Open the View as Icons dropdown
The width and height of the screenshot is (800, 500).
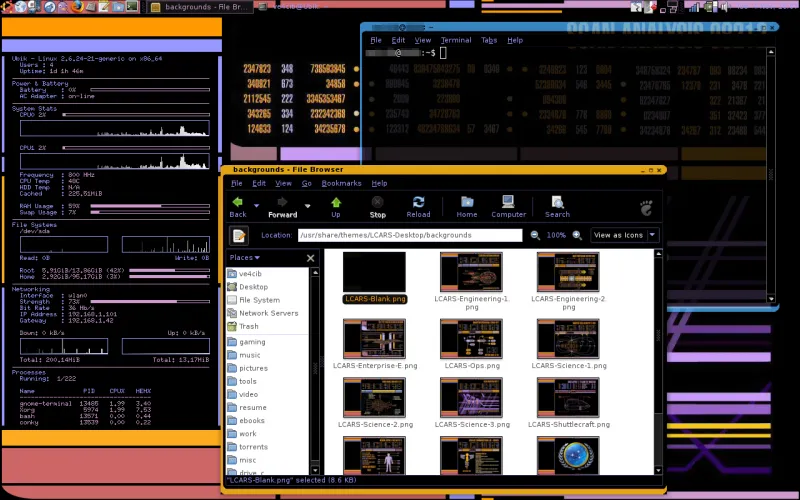click(625, 235)
